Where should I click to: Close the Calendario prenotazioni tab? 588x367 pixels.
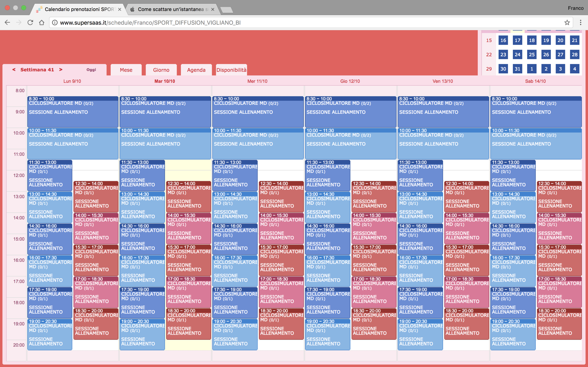click(x=119, y=9)
